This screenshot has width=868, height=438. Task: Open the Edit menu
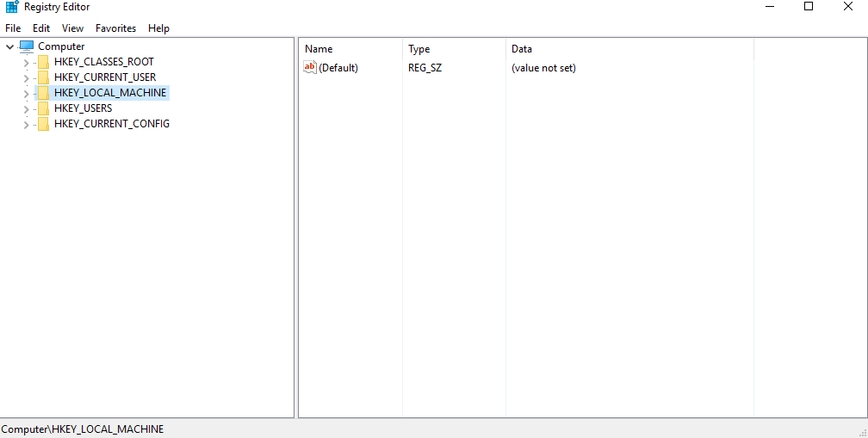click(x=41, y=28)
